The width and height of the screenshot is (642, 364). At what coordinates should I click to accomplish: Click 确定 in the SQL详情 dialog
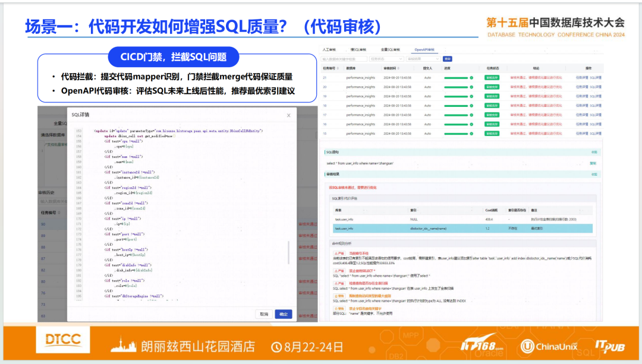point(284,314)
